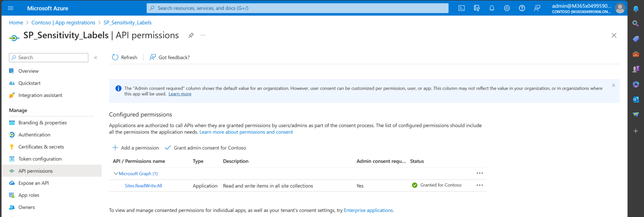Open Outlook in the browser sidebar
This screenshot has width=644, height=217.
[636, 99]
